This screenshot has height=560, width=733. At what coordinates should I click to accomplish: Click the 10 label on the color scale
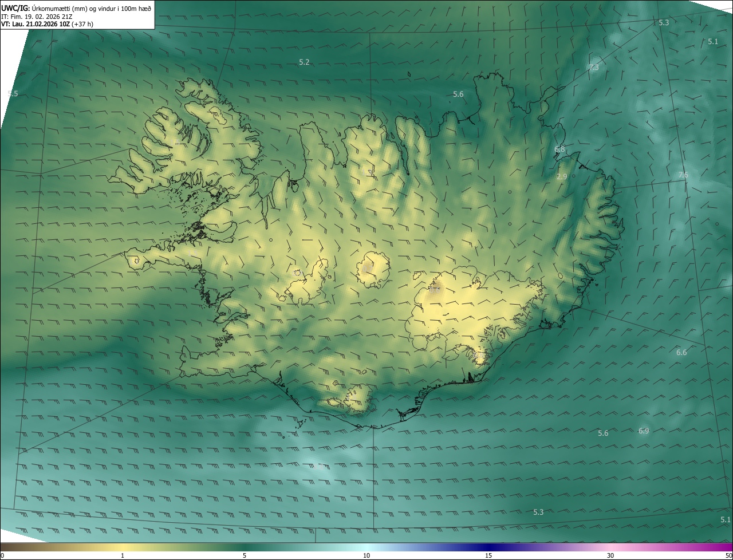point(366,555)
